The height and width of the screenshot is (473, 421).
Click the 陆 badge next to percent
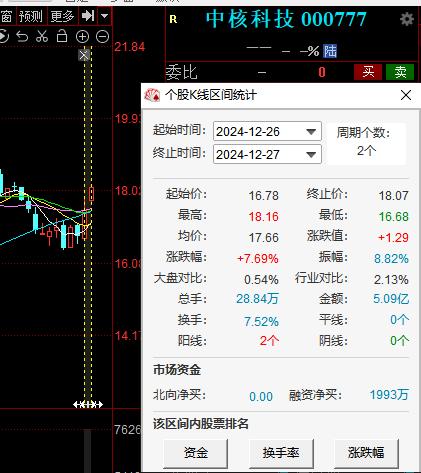coord(330,51)
